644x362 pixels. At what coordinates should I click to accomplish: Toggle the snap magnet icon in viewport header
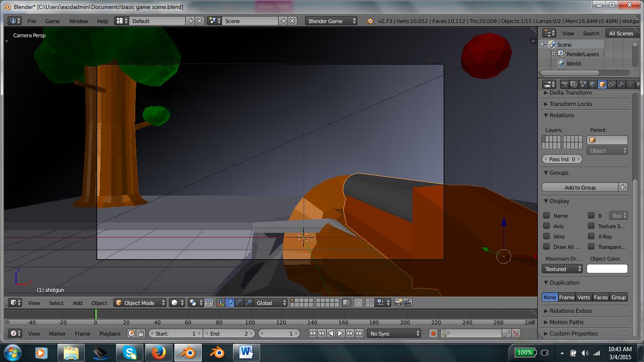(x=370, y=303)
